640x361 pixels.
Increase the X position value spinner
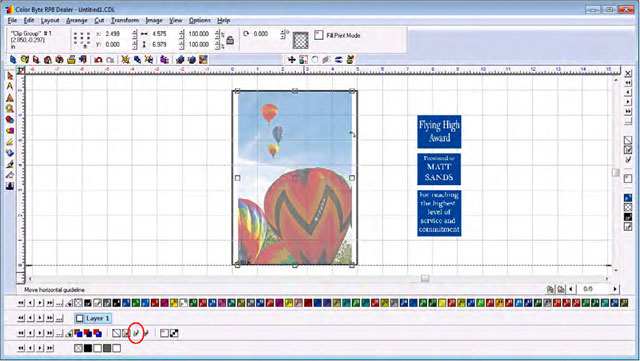click(135, 32)
